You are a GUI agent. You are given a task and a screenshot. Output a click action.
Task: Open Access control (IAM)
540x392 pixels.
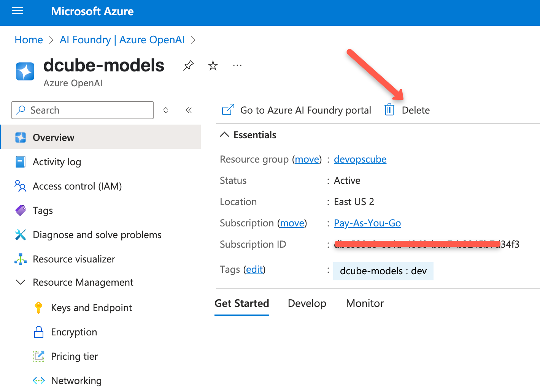(77, 186)
